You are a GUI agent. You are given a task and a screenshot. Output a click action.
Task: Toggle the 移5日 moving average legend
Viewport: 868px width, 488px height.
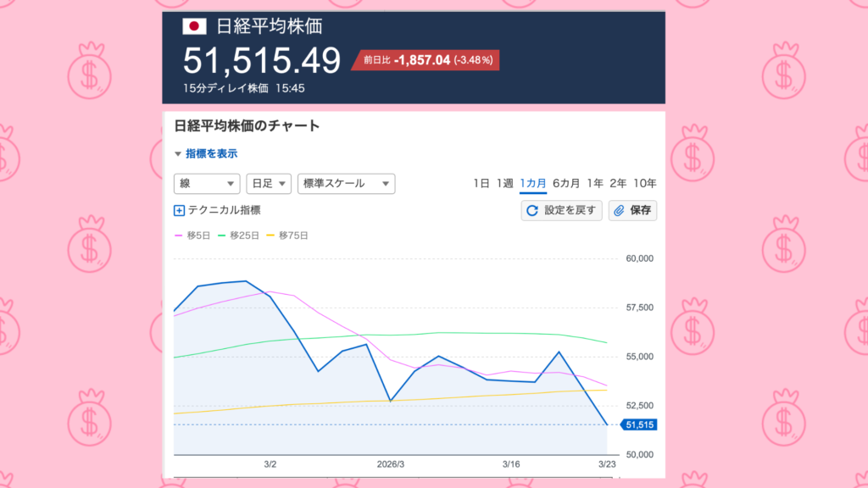(x=192, y=236)
